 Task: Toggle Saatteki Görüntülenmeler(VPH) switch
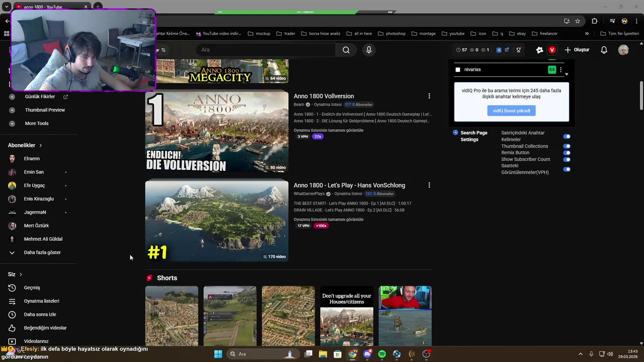click(x=567, y=169)
